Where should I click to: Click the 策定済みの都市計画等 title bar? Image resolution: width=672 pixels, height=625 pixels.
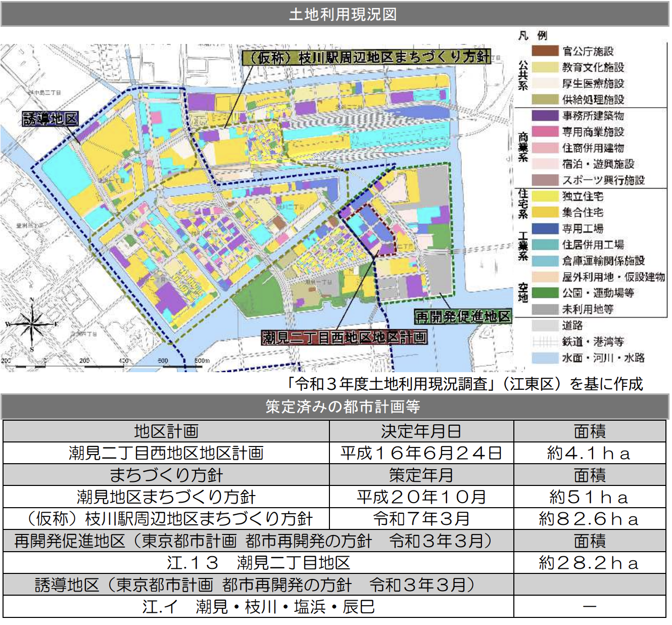click(335, 407)
